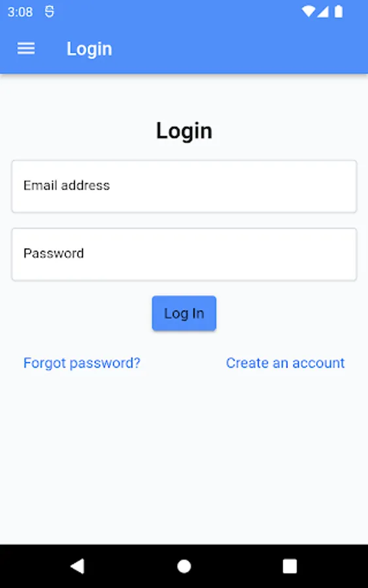Click the Password placeholder text

point(54,253)
